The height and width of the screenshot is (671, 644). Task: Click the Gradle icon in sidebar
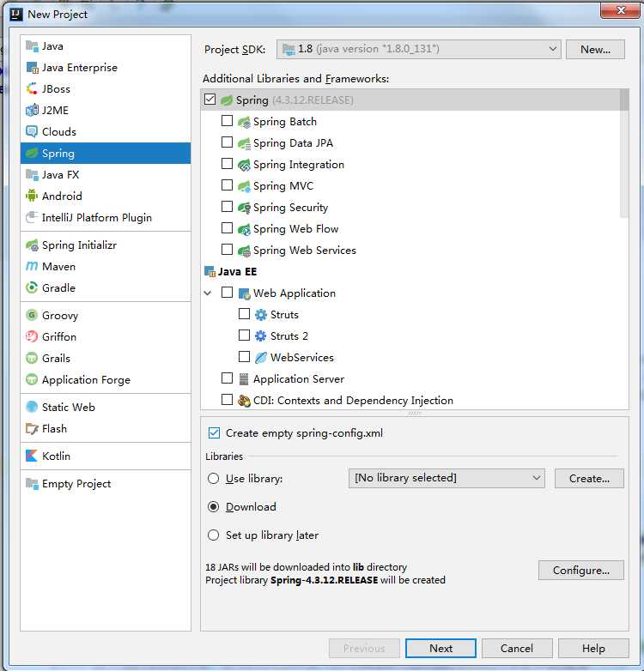32,288
